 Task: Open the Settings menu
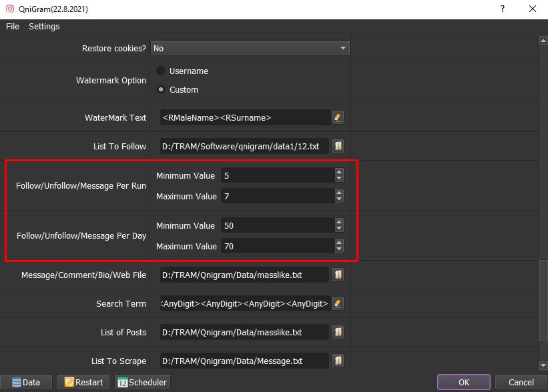pos(44,27)
